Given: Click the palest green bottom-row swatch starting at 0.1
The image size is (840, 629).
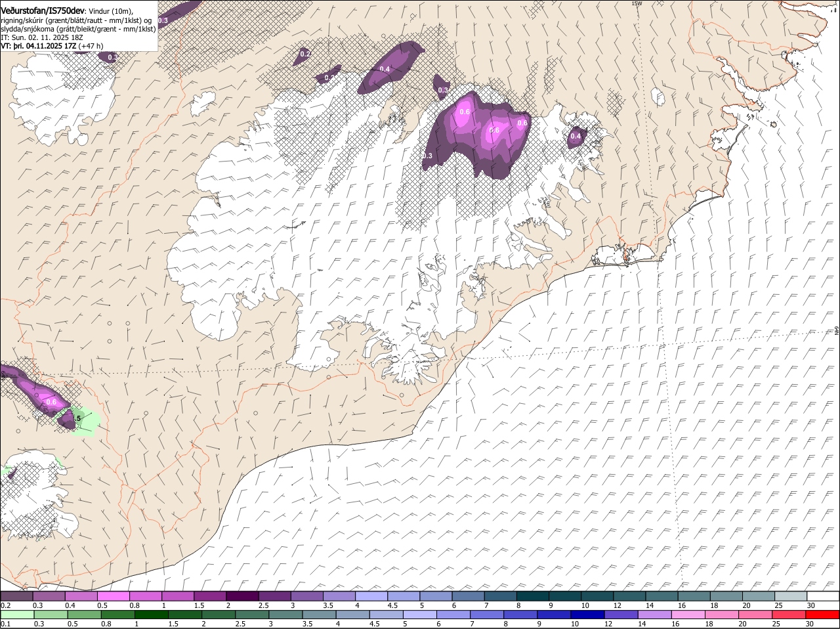Looking at the screenshot, I should point(17,615).
